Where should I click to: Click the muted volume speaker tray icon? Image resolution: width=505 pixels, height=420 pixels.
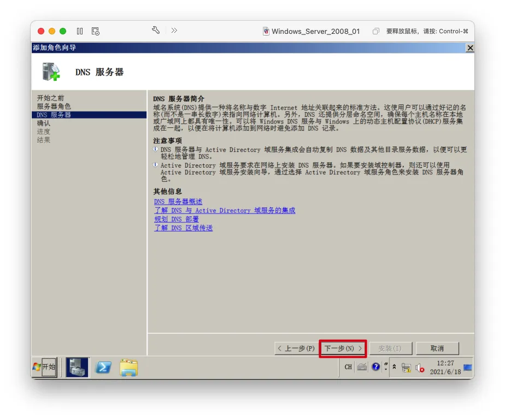point(420,368)
